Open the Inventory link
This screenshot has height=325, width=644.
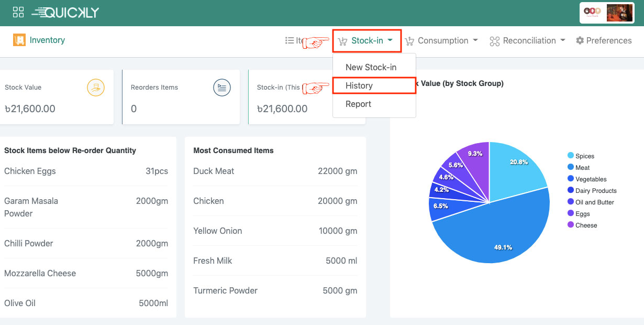coord(47,40)
